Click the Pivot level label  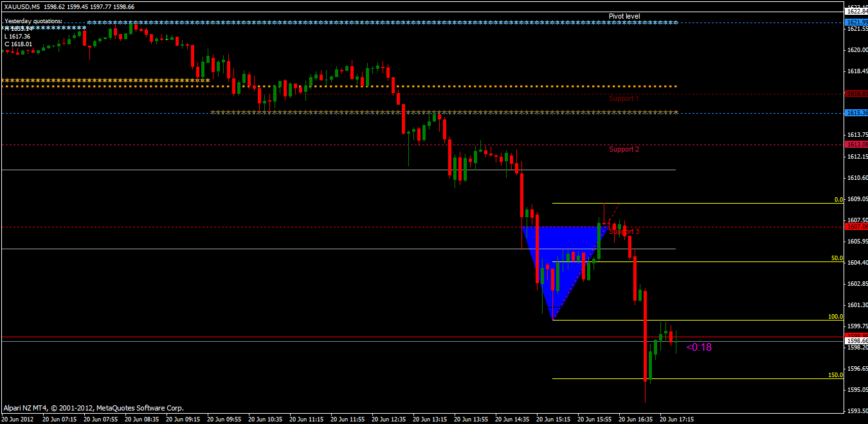pyautogui.click(x=624, y=16)
